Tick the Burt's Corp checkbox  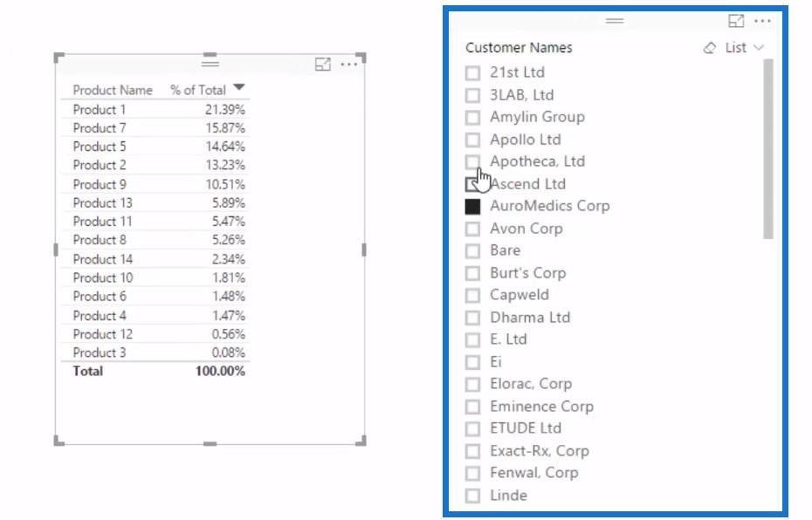coord(472,273)
